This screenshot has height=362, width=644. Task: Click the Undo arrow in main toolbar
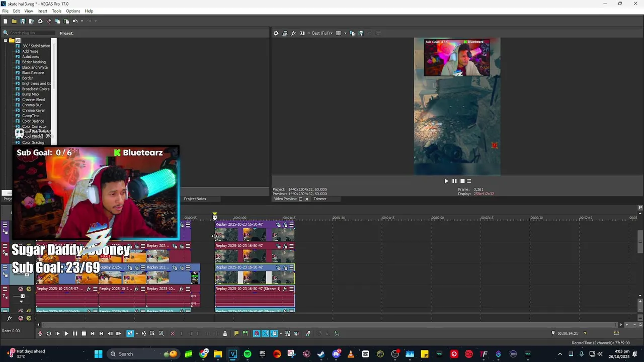75,21
